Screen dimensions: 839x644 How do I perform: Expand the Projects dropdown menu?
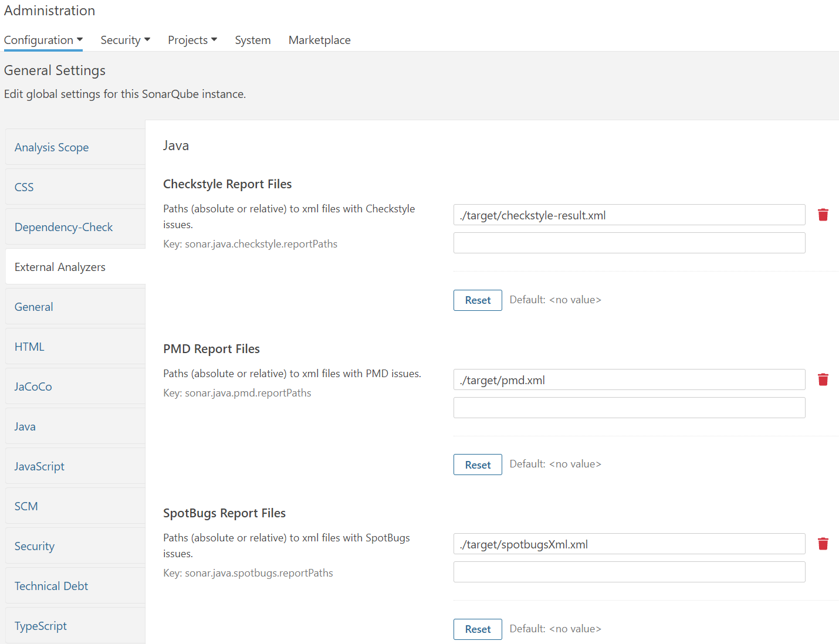pyautogui.click(x=192, y=40)
